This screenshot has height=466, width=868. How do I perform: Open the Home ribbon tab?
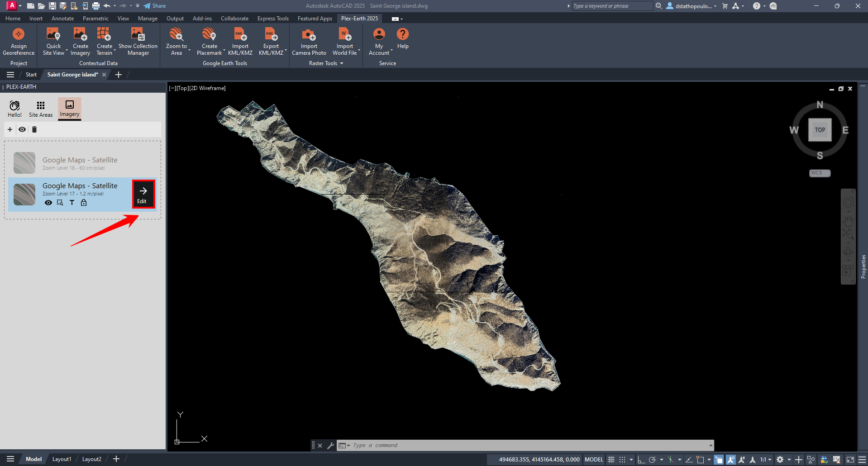point(13,19)
